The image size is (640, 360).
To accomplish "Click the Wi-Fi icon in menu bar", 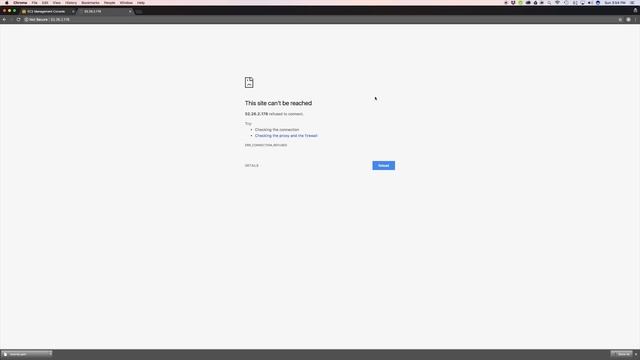I will (558, 2).
